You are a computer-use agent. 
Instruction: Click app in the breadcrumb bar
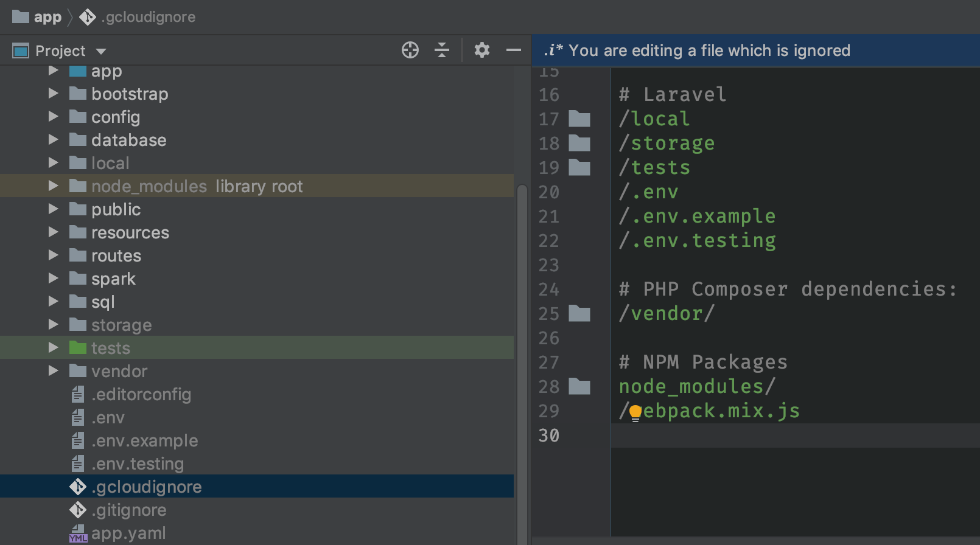point(47,17)
